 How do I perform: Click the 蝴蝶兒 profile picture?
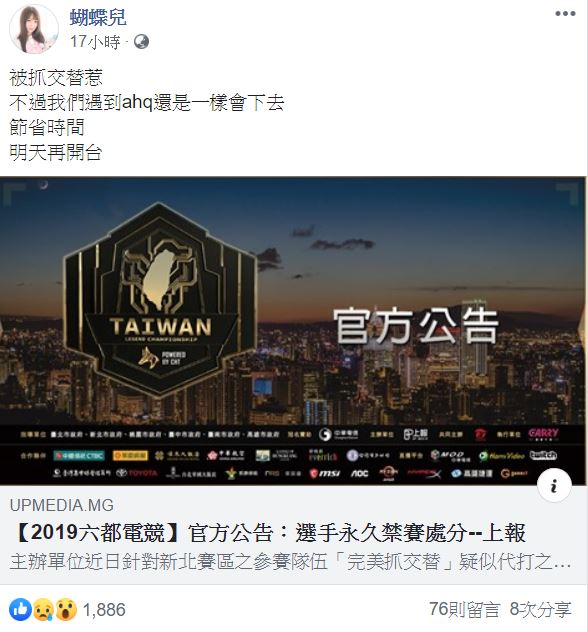point(34,29)
